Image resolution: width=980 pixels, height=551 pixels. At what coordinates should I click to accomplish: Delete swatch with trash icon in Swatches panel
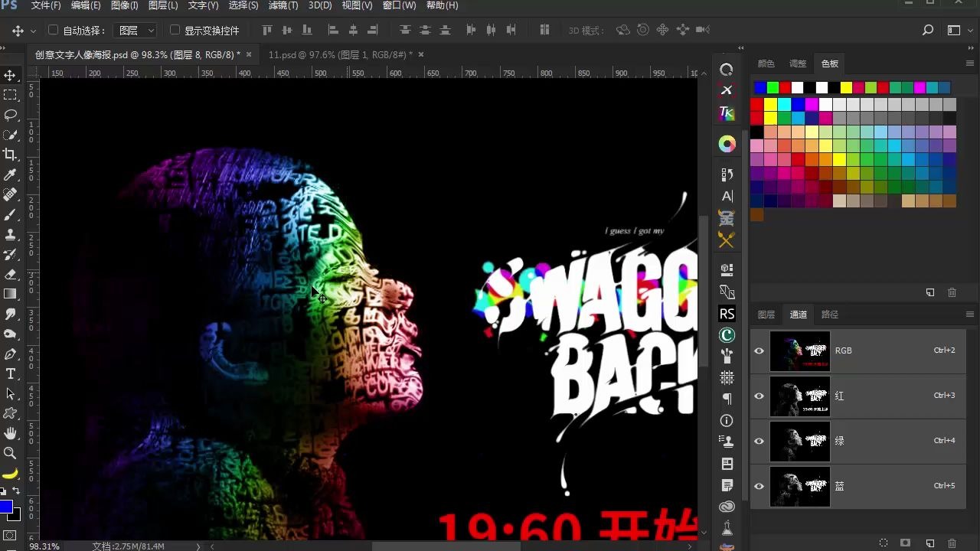pos(952,292)
